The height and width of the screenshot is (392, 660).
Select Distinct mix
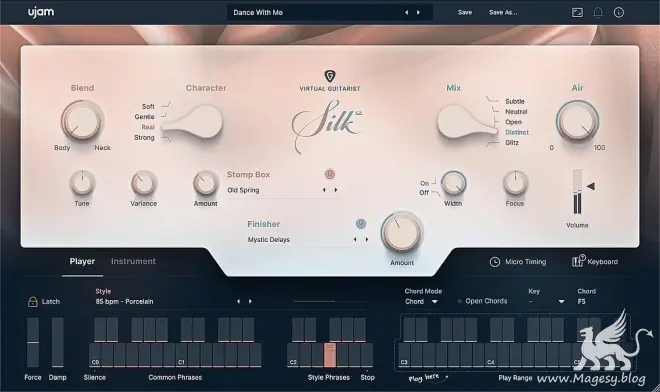pos(517,132)
